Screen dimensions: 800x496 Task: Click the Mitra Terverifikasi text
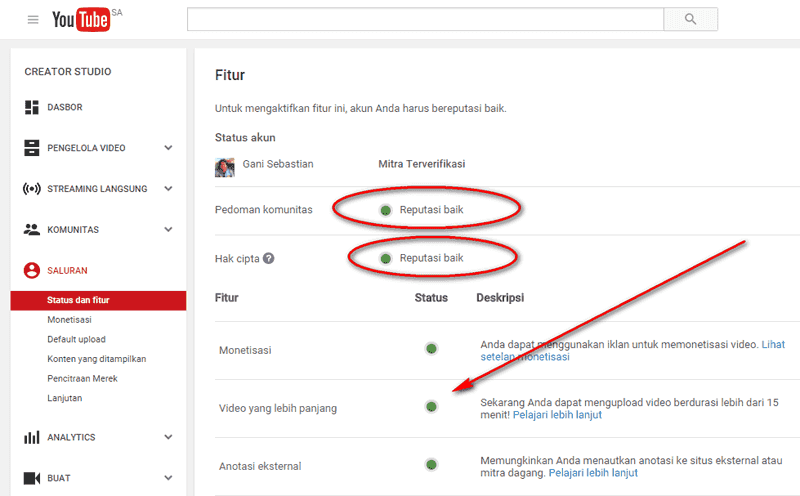click(x=422, y=164)
